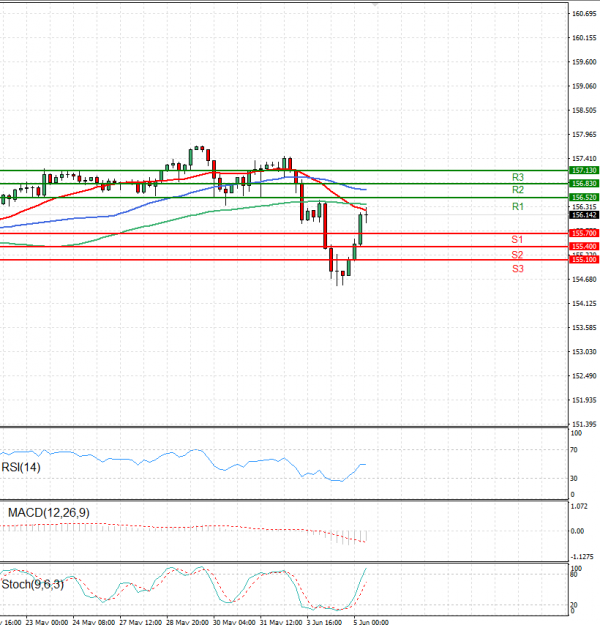The width and height of the screenshot is (600, 625).
Task: Click the 23 May 00:00 time label
Action: pyautogui.click(x=47, y=622)
